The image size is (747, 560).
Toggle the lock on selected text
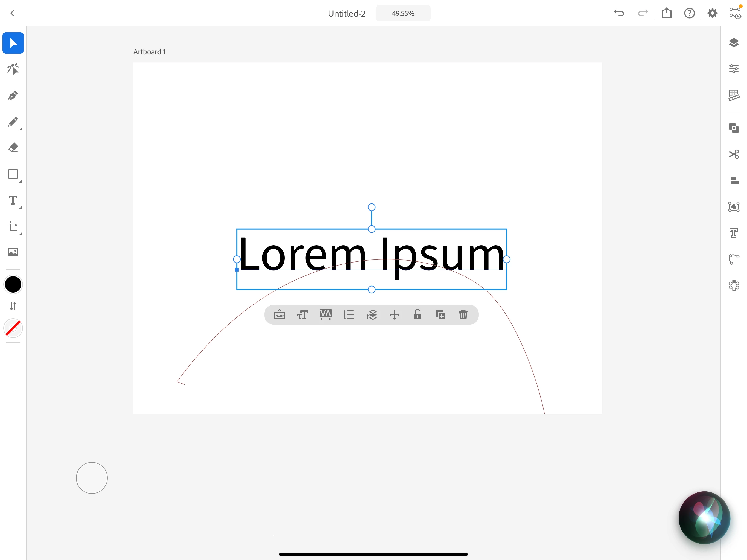click(418, 315)
